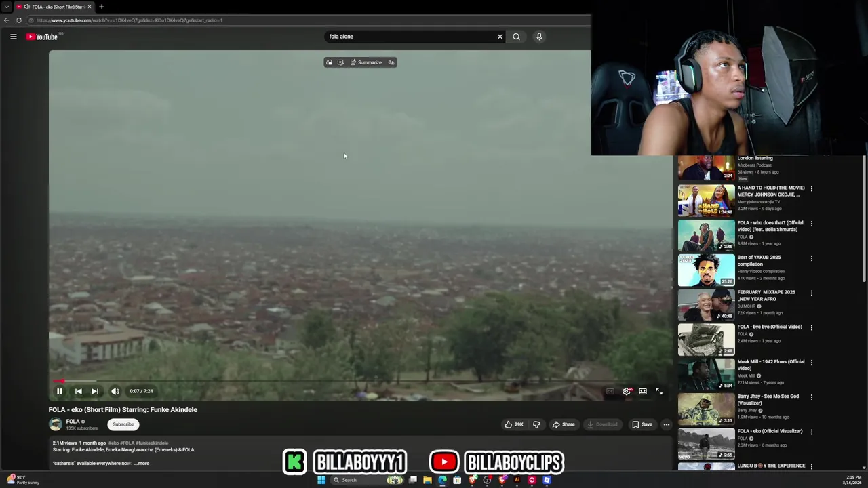Open the Windows Start menu
Screen dimensions: 868x488
[321, 480]
